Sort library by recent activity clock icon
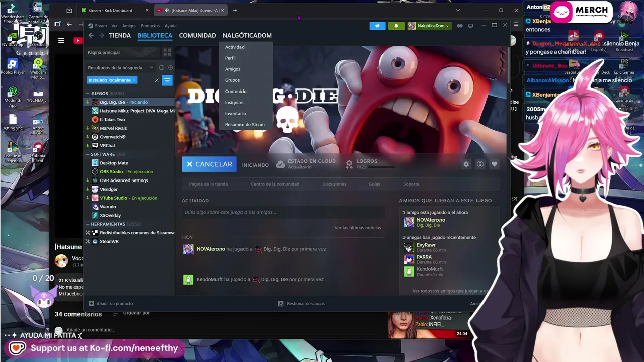644x362 pixels. pos(162,68)
